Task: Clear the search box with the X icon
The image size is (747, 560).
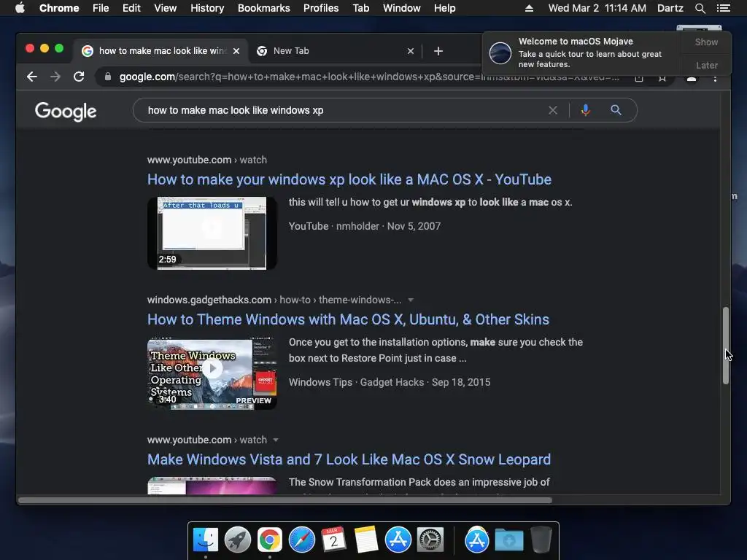Action: point(553,111)
